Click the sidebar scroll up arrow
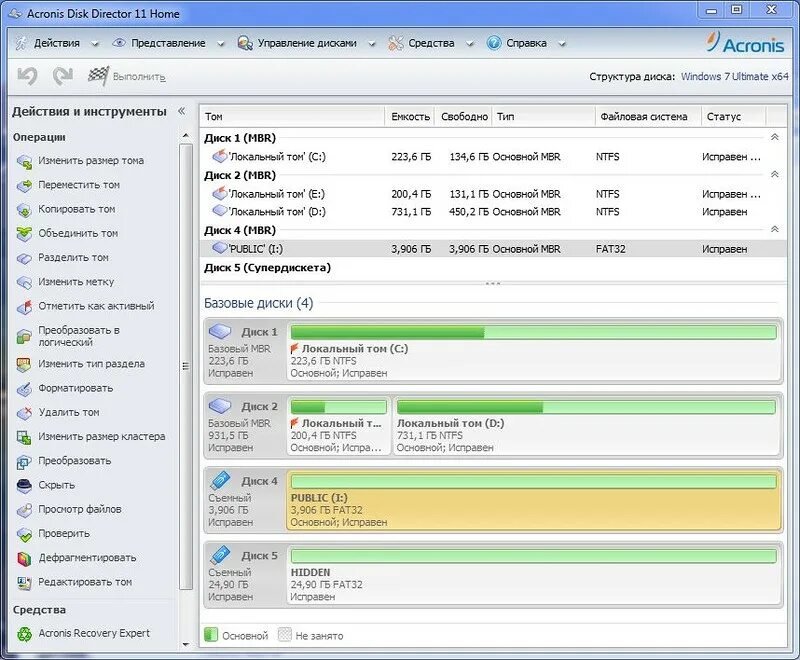 (x=186, y=136)
